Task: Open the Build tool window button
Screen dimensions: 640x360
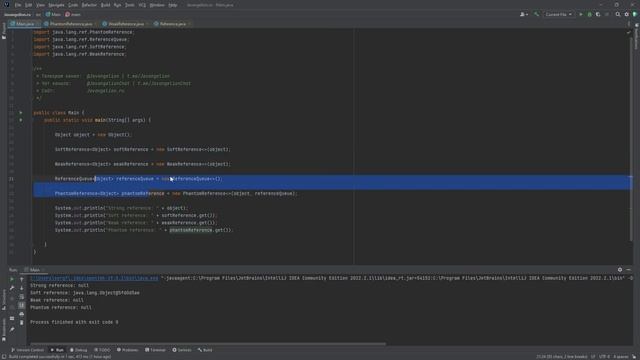Action: (x=205, y=350)
